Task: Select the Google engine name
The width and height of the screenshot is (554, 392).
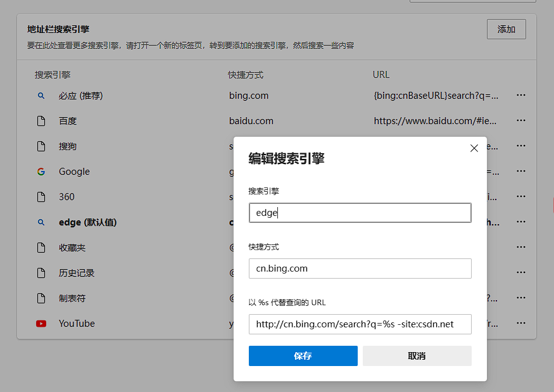Action: (74, 172)
